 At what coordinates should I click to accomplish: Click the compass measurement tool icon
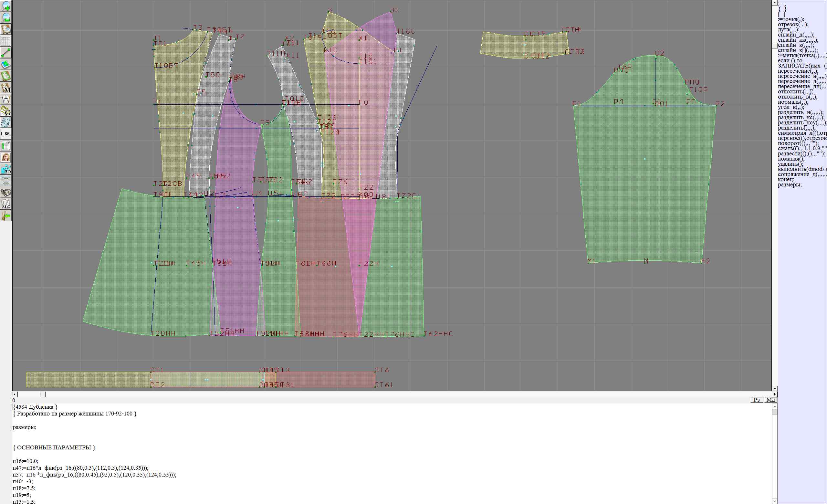(x=6, y=99)
